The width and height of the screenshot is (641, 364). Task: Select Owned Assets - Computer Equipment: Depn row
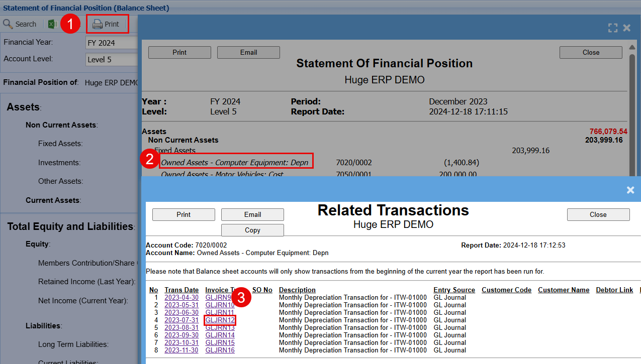(x=235, y=162)
